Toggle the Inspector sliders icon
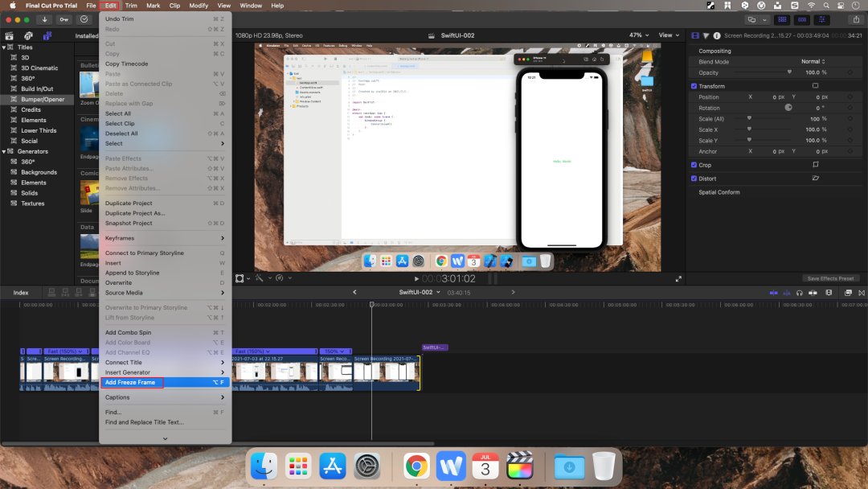The image size is (868, 489). [x=823, y=19]
